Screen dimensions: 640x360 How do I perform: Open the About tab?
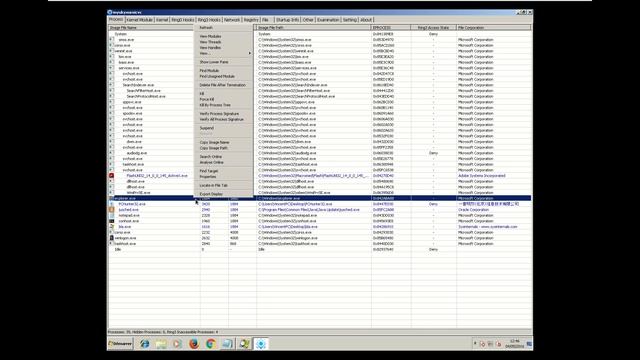point(366,20)
